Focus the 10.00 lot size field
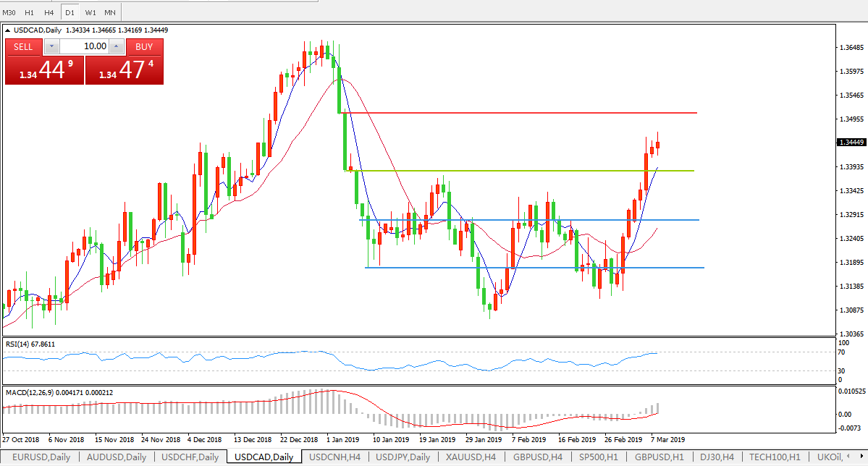 pos(84,46)
